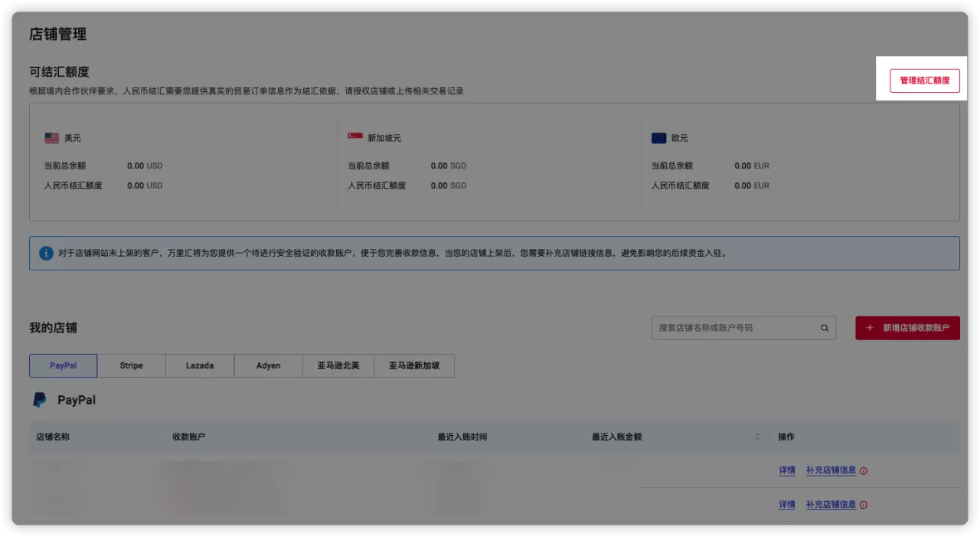This screenshot has height=537, width=980.
Task: Click the PayPal logo above the store table
Action: coord(39,399)
